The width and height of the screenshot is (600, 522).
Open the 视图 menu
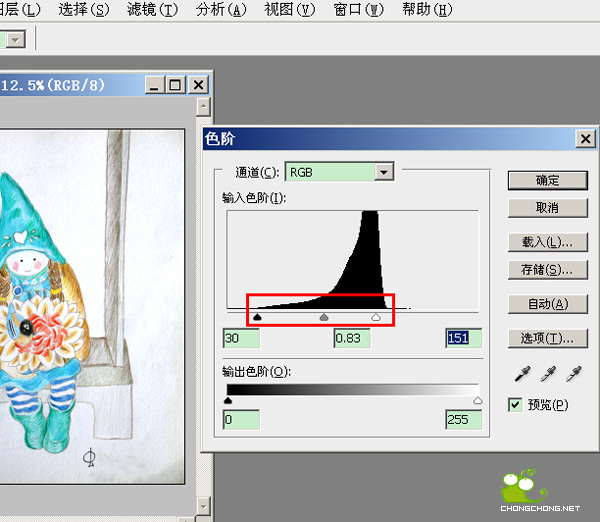[290, 9]
